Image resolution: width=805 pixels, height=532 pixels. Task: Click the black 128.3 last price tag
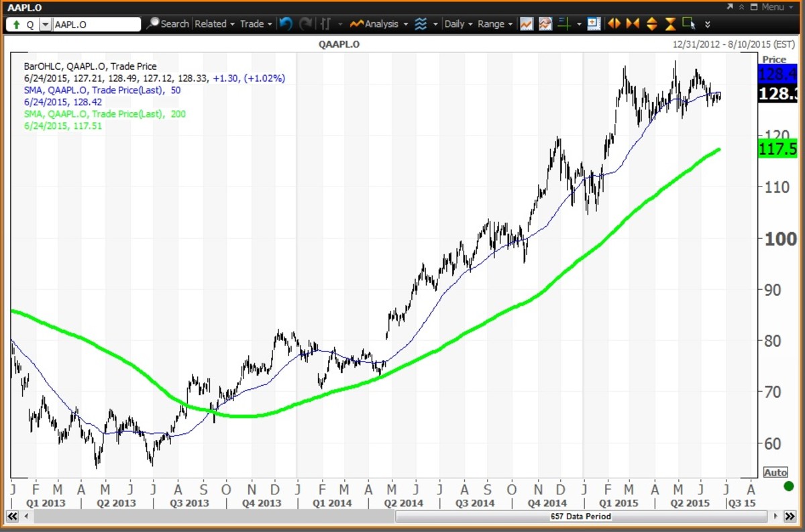coord(777,95)
